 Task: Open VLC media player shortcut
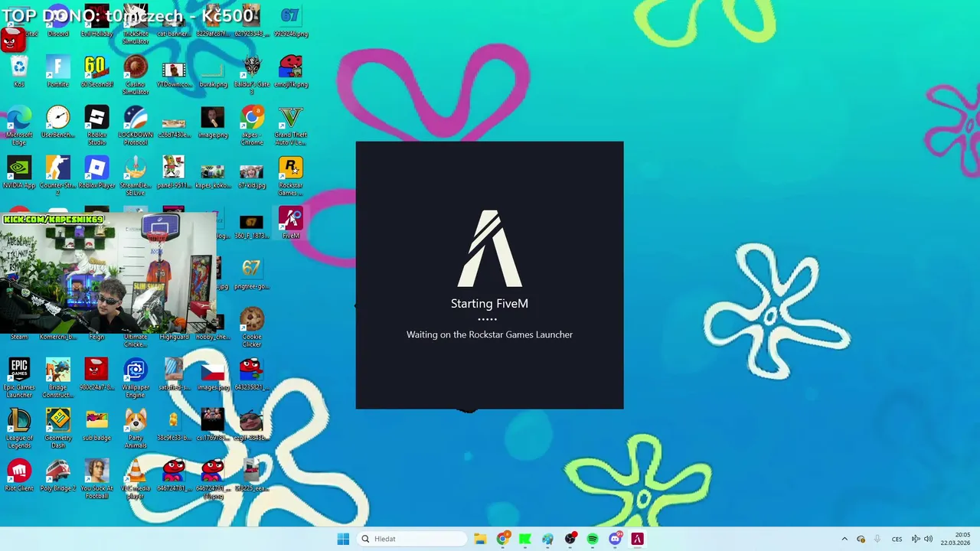[136, 479]
